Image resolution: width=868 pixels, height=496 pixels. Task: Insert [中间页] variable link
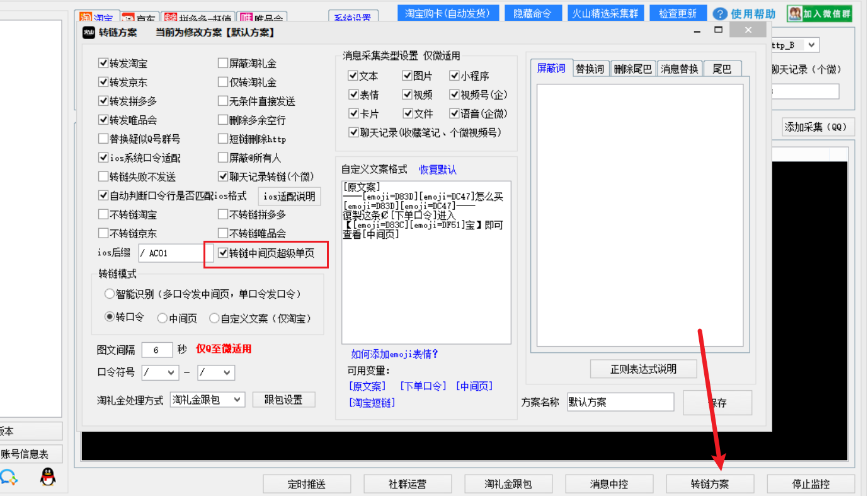pyautogui.click(x=474, y=386)
